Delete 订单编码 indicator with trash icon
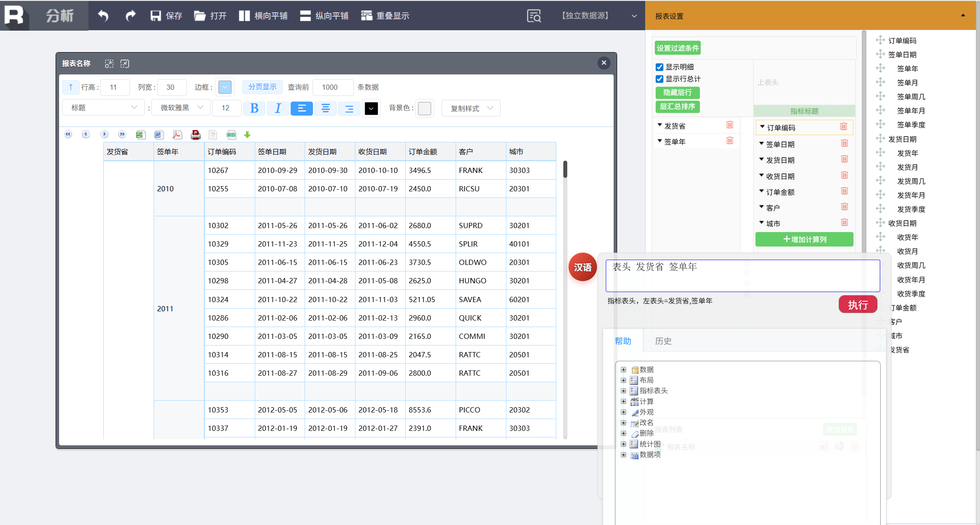Screen dimensions: 980x525 (x=843, y=127)
